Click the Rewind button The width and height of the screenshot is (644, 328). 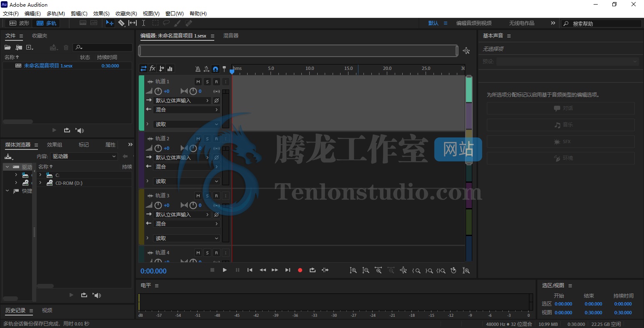click(263, 270)
